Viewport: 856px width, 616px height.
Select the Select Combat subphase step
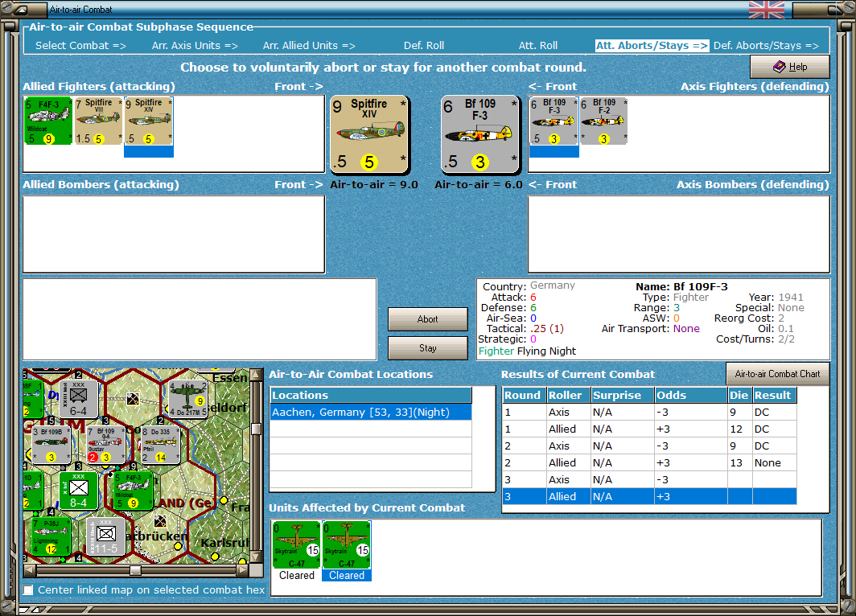coord(80,46)
